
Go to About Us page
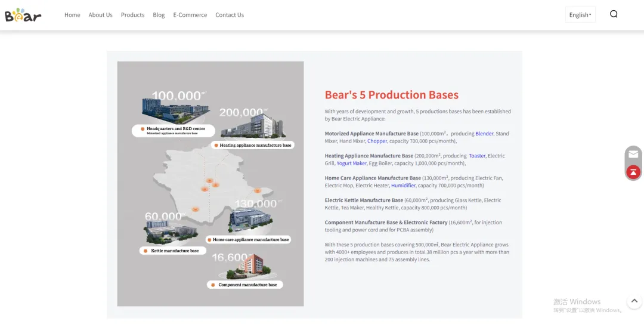click(x=100, y=15)
